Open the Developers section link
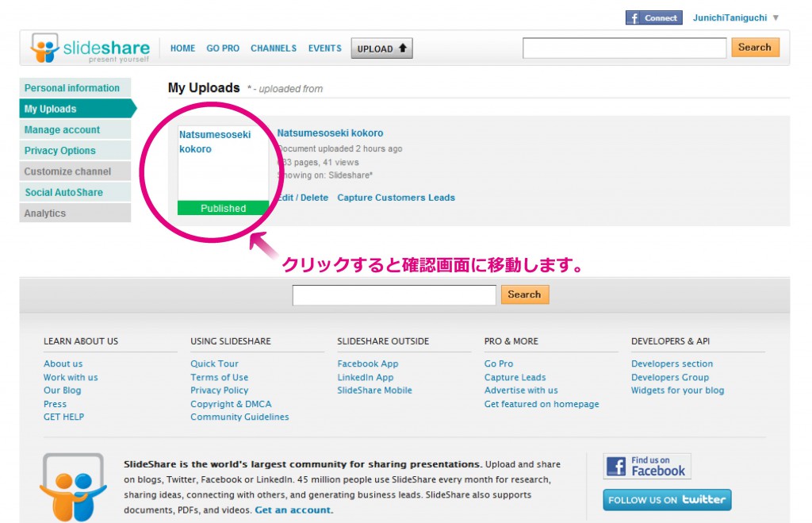Image resolution: width=812 pixels, height=523 pixels. (672, 363)
